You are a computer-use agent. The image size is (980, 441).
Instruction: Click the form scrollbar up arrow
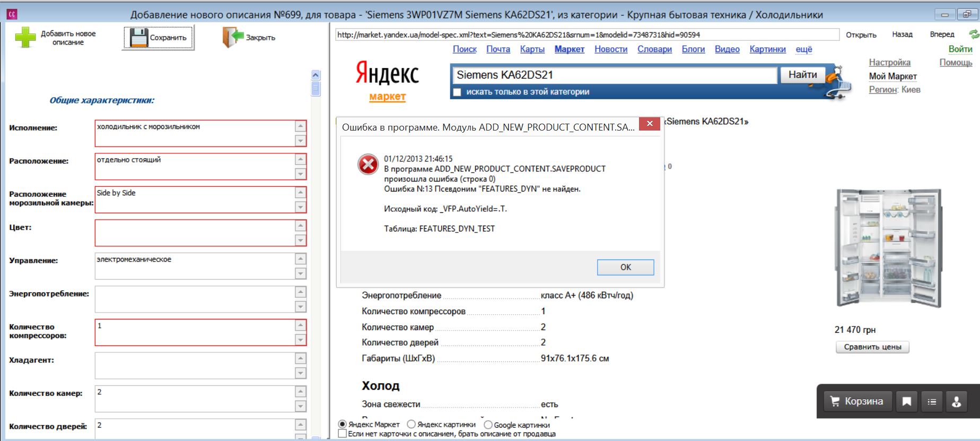click(x=316, y=75)
